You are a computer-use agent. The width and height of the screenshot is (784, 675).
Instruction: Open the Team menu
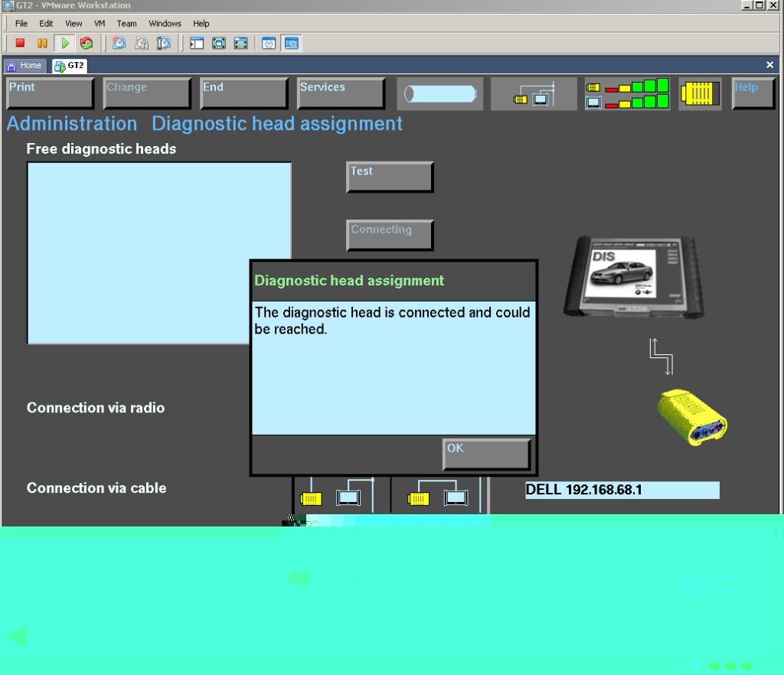[126, 24]
